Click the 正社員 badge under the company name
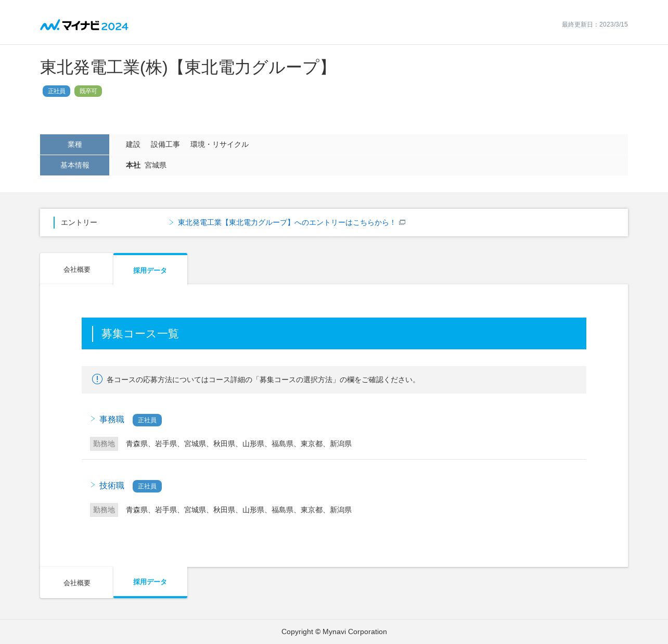 [x=56, y=91]
